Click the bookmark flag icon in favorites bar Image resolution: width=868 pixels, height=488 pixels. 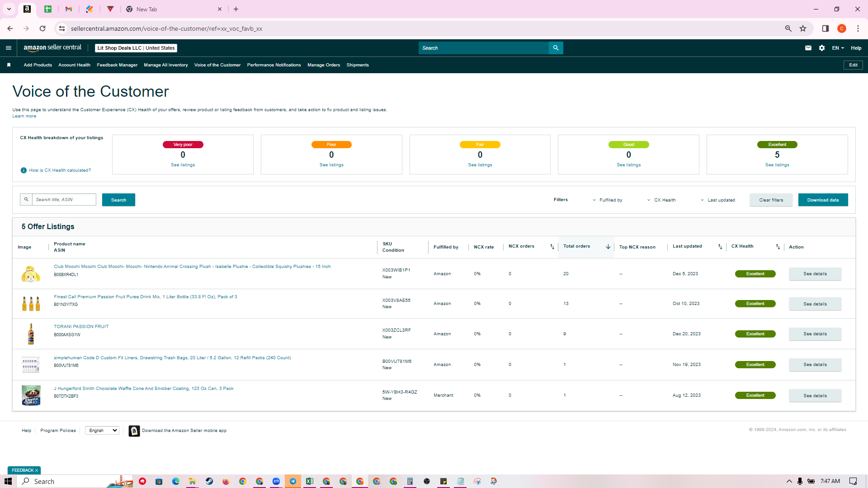click(9, 65)
